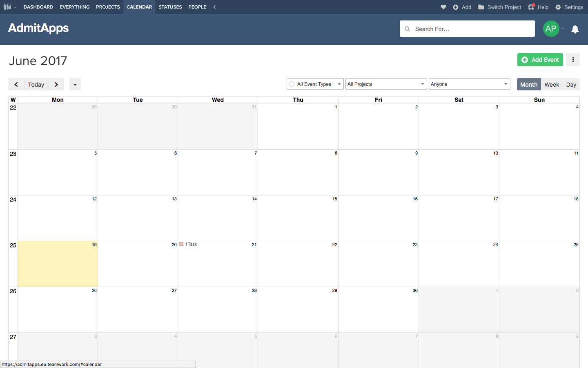Screen dimensions: 588x368
Task: Jump to Today
Action: click(x=36, y=84)
